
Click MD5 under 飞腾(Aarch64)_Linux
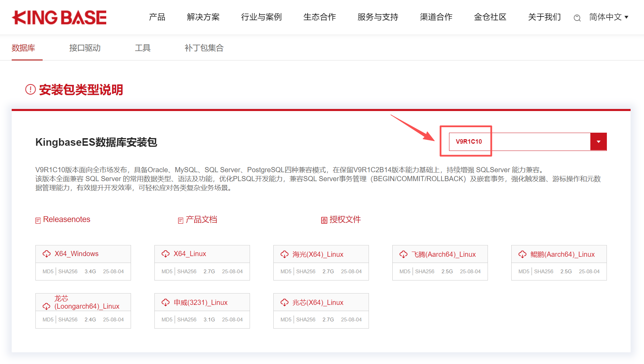405,271
